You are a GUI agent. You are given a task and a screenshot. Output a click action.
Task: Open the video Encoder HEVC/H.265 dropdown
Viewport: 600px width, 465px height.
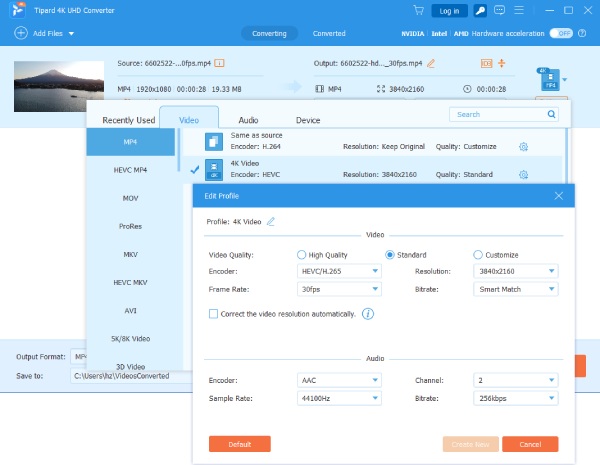click(x=339, y=271)
